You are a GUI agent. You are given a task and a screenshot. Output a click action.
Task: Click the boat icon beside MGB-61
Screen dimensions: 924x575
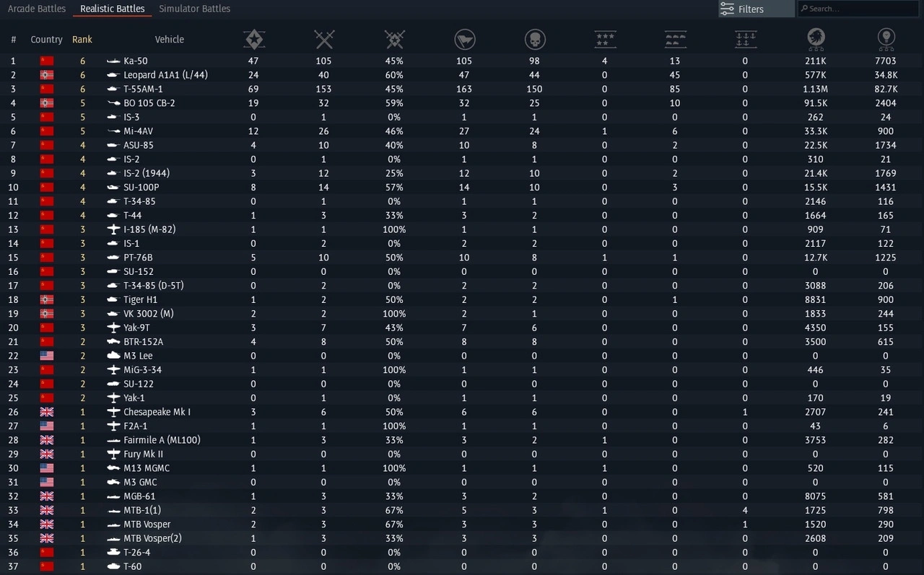113,496
